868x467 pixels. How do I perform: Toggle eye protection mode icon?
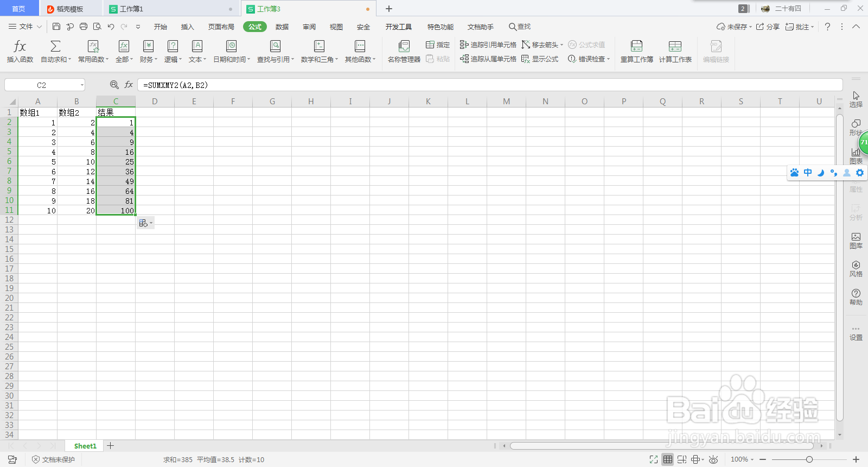click(714, 459)
